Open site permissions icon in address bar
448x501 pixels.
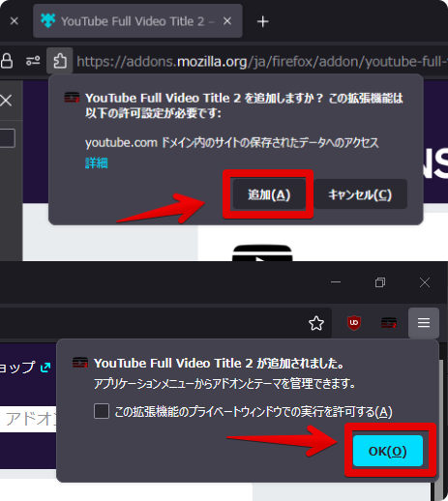tap(33, 61)
